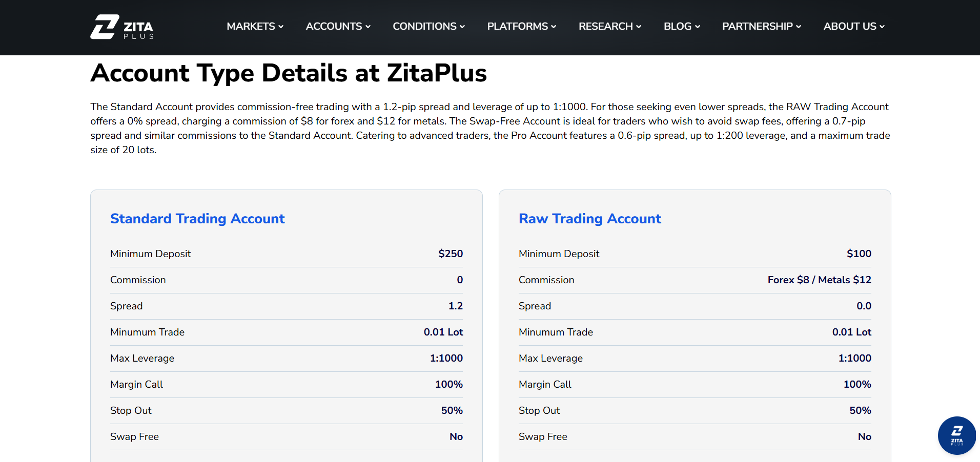This screenshot has height=462, width=980.
Task: Click the Minimum Deposit label in Standard account
Action: point(151,254)
